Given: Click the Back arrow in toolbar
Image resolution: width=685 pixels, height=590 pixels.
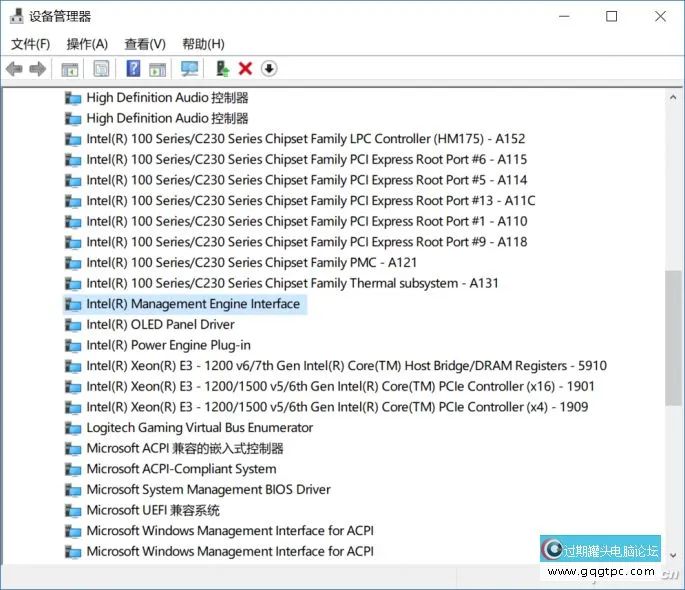Looking at the screenshot, I should click(x=14, y=69).
